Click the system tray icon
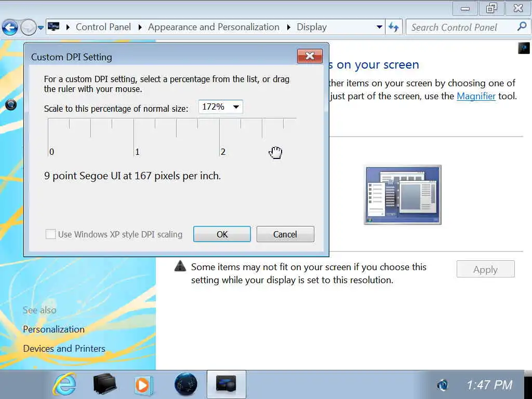Screen dimensions: 532x399 click(443, 385)
